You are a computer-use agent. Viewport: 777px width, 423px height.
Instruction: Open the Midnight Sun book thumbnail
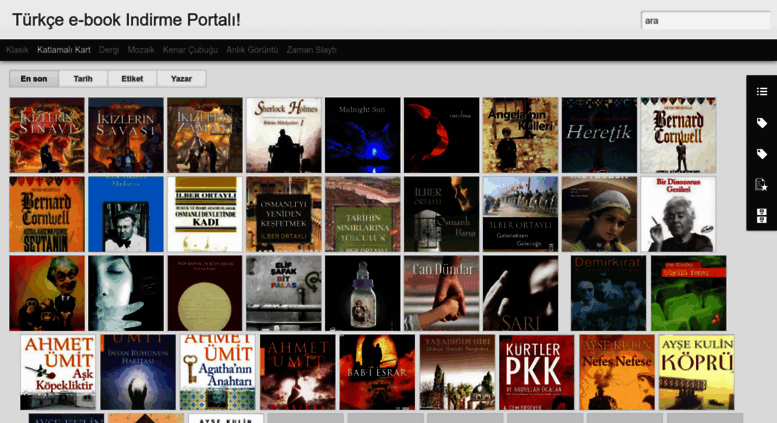tap(362, 135)
